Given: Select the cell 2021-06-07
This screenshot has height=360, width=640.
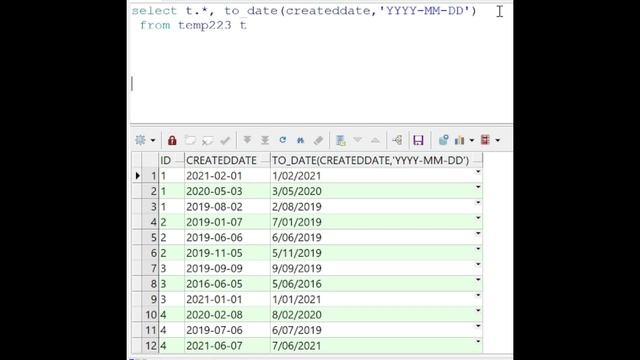Looking at the screenshot, I should 227,346.
